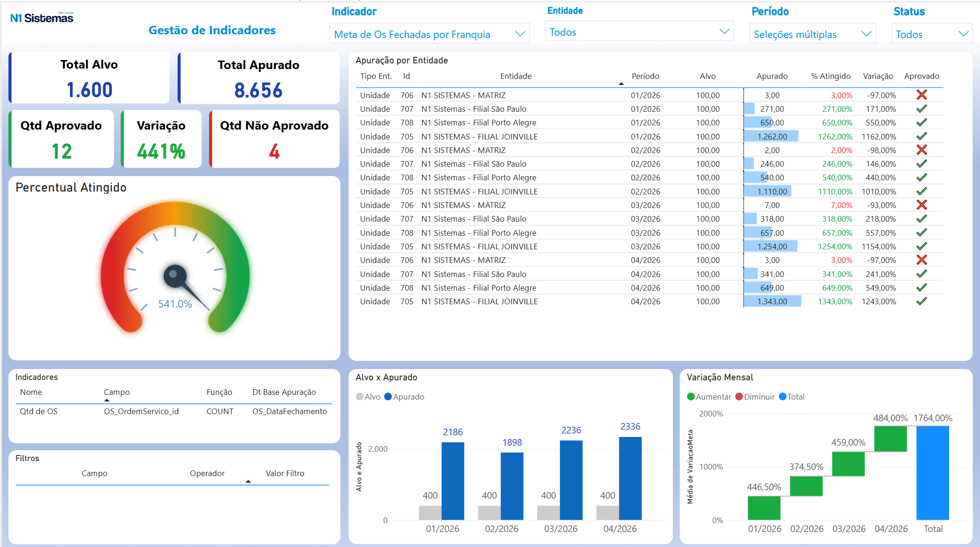The height and width of the screenshot is (547, 980).
Task: Click the Apurado bar labeled 2236
Action: (571, 480)
